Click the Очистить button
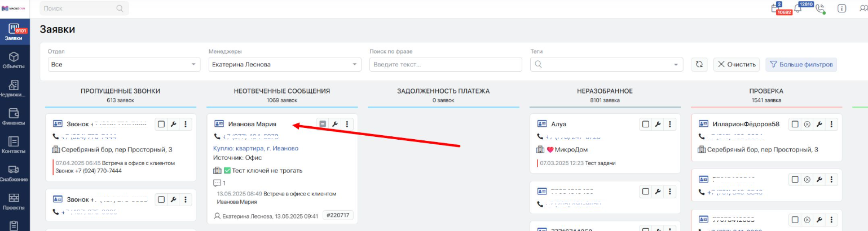The height and width of the screenshot is (231, 868). [736, 64]
